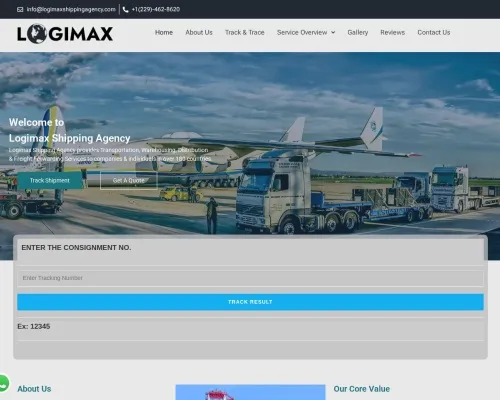Expand the Service Overview dropdown arrow
The width and height of the screenshot is (500, 400).
[x=333, y=32]
